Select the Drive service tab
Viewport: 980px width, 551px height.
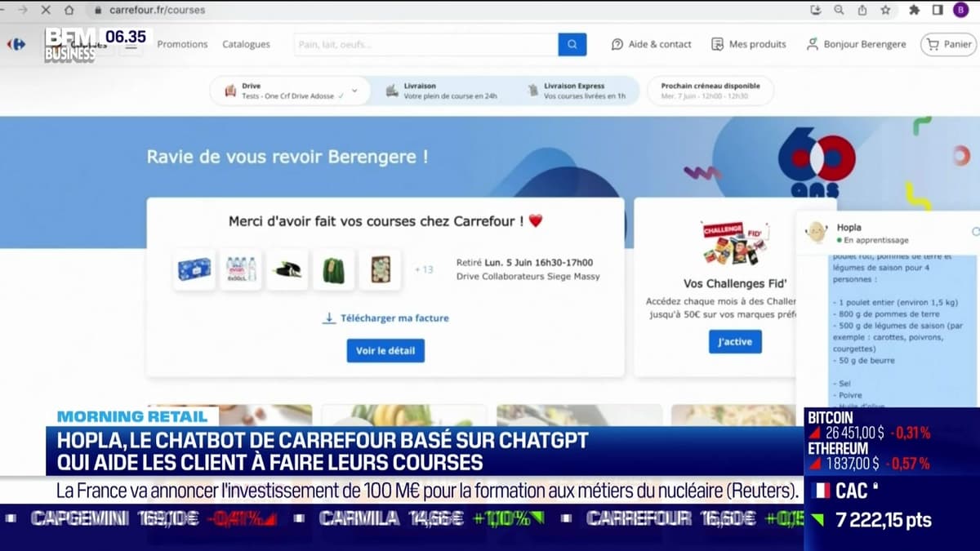pyautogui.click(x=291, y=91)
